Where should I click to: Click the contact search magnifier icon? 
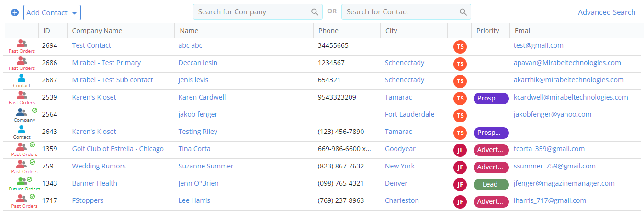[x=463, y=12]
